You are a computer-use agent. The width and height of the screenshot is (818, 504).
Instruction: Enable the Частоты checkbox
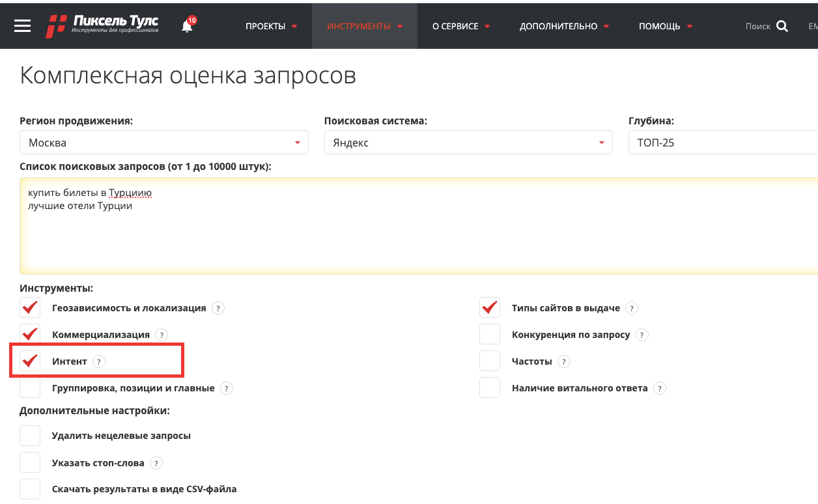pyautogui.click(x=489, y=361)
